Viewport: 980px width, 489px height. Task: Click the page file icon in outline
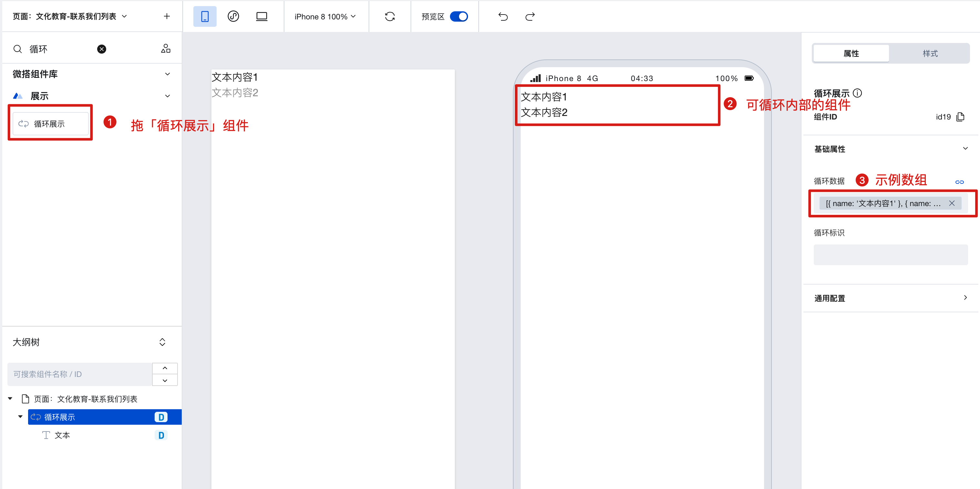coord(26,399)
